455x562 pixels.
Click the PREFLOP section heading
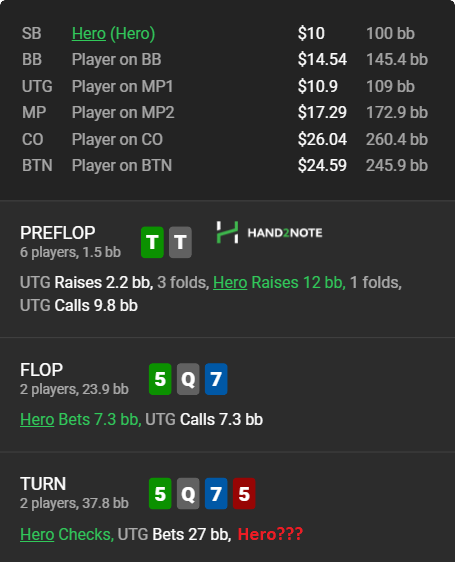[58, 233]
